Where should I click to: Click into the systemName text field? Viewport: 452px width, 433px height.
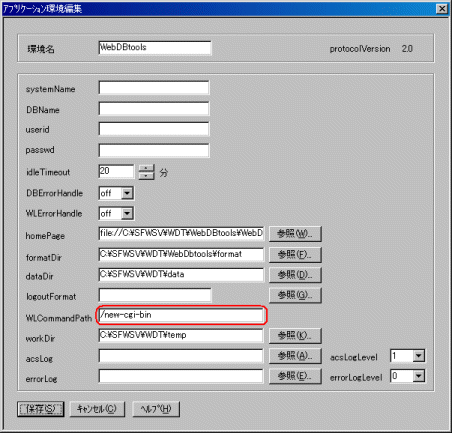click(x=154, y=88)
